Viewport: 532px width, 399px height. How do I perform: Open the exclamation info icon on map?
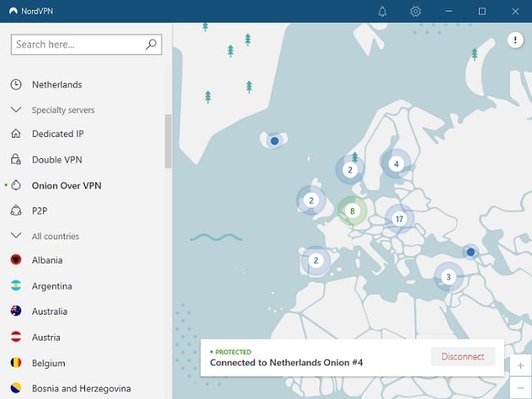pyautogui.click(x=515, y=40)
